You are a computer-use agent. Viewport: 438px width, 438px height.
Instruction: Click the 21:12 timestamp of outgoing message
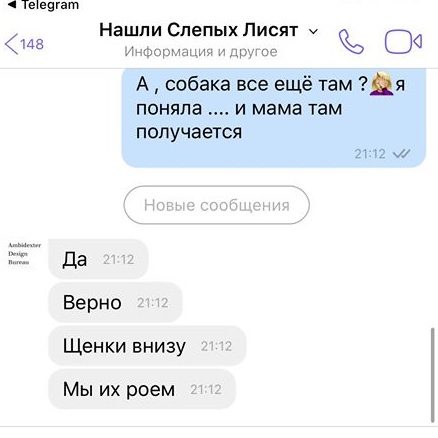point(370,154)
